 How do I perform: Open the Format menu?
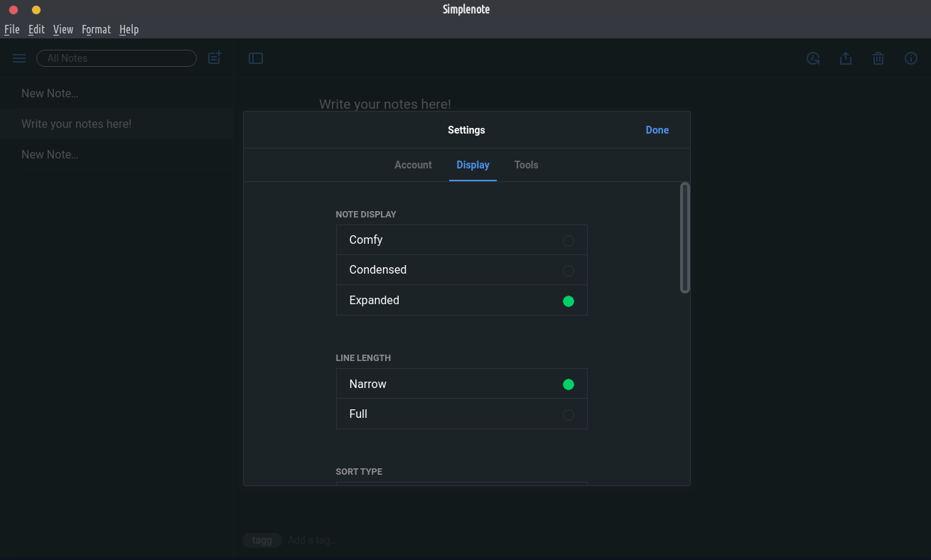[96, 29]
